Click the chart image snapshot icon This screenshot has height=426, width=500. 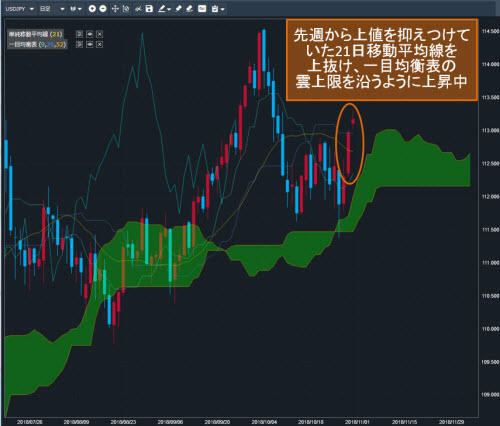coord(202,9)
